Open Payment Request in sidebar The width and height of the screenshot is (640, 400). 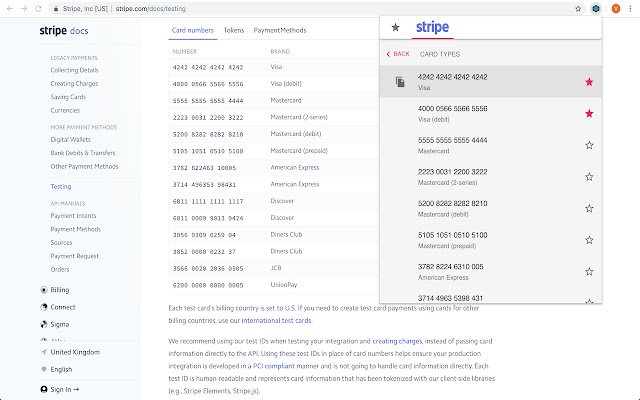click(75, 256)
